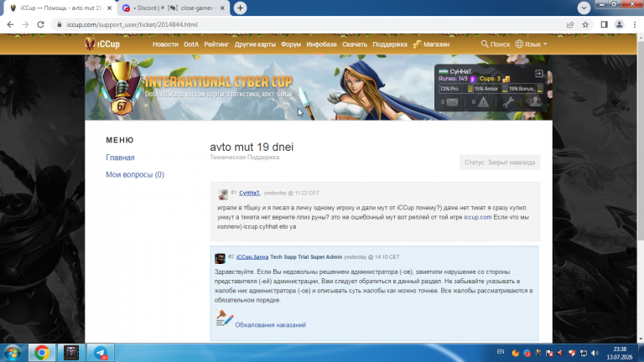Open the Другие карты menu item
This screenshot has height=362, width=644.
(255, 44)
